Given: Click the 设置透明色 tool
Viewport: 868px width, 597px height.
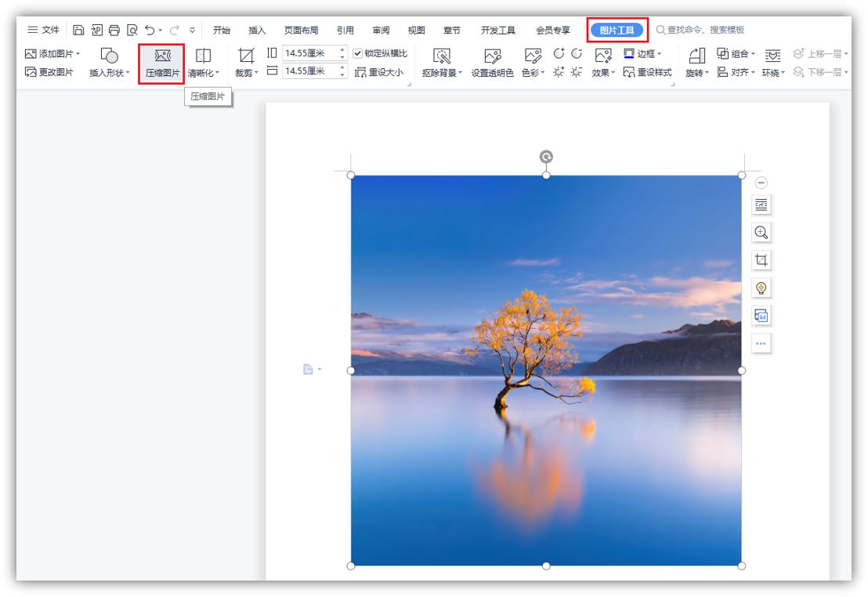Looking at the screenshot, I should coord(492,62).
